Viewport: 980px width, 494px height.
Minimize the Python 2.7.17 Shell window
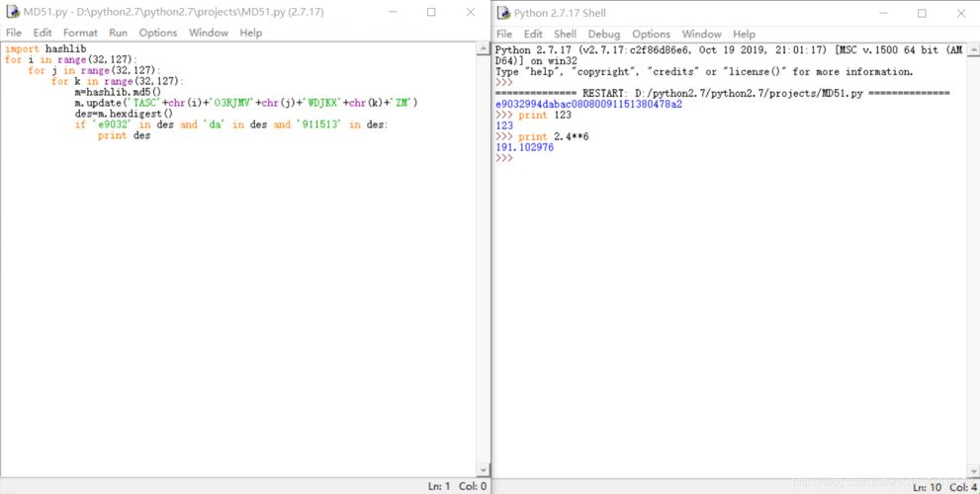(882, 13)
